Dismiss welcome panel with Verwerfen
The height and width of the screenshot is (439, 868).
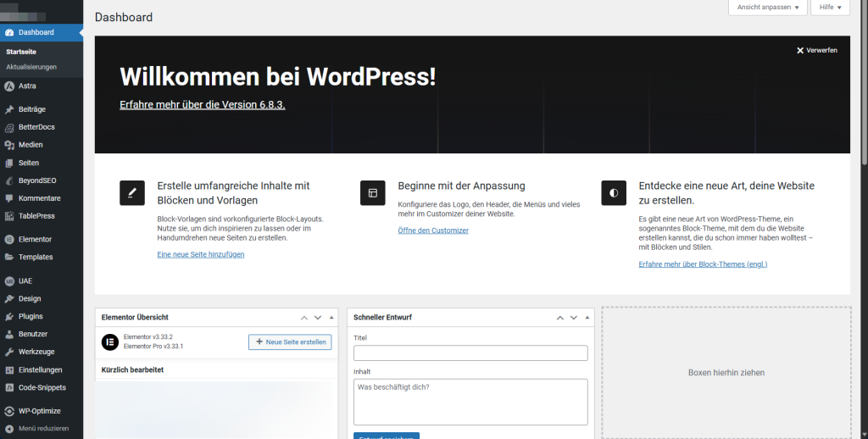(817, 50)
